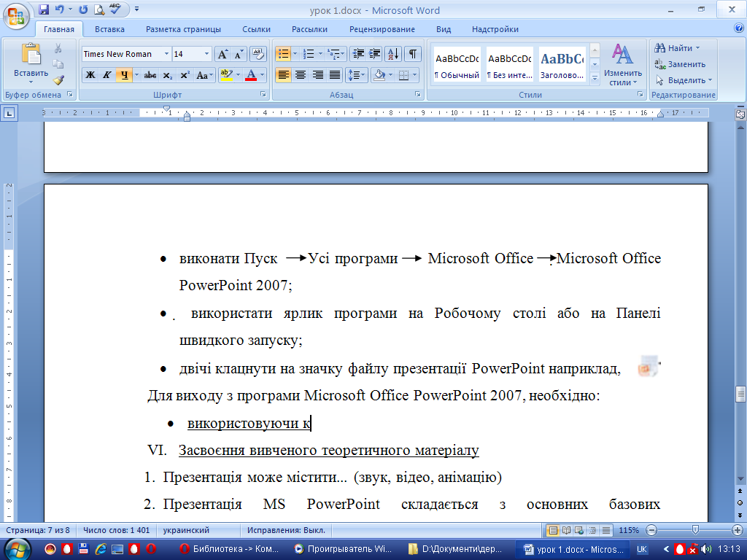Image resolution: width=747 pixels, height=560 pixels.
Task: Click the Вставить paste button
Action: coord(31,63)
